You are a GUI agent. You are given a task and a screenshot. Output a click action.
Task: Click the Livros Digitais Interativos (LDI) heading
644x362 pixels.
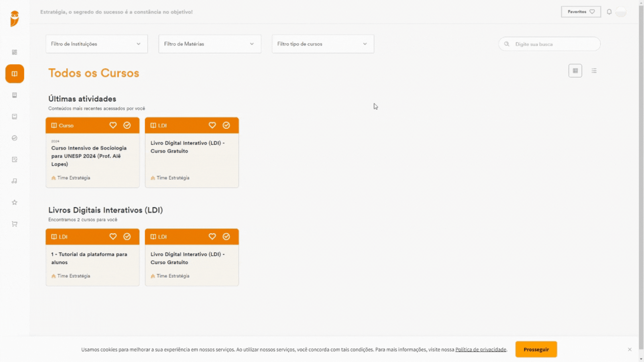point(106,210)
